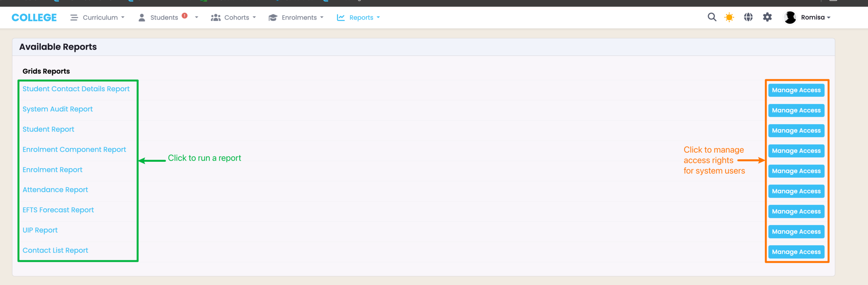868x285 pixels.
Task: Click the search magnifier icon
Action: (712, 17)
